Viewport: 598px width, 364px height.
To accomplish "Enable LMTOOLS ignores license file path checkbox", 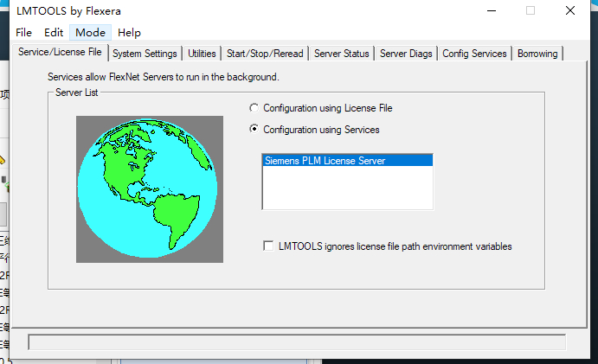I will 268,246.
